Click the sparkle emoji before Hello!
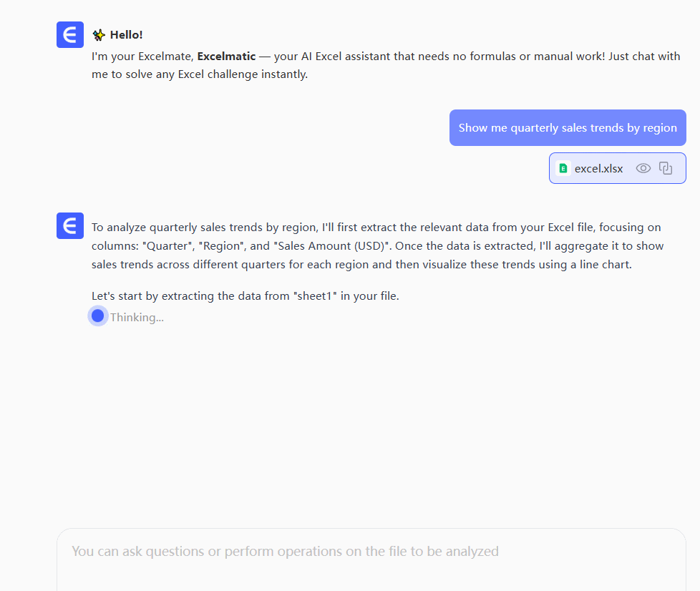 99,35
